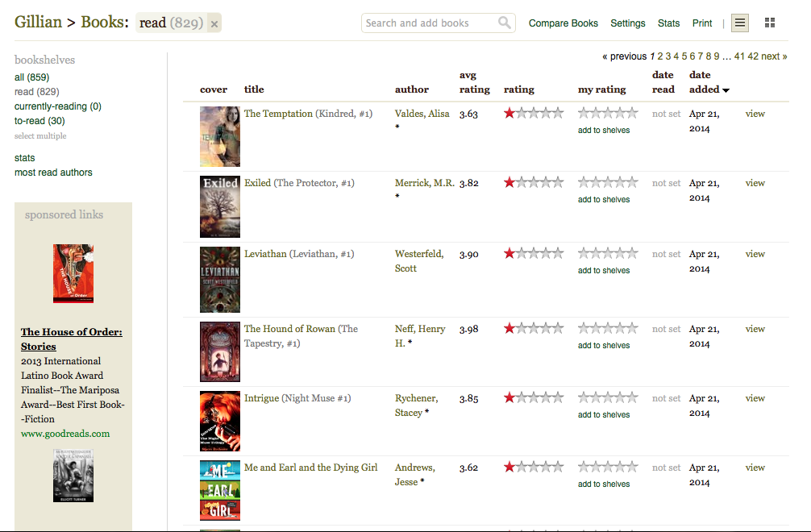Screen dimensions: 811x532
Task: Switch to cover grid view
Action: click(x=770, y=23)
